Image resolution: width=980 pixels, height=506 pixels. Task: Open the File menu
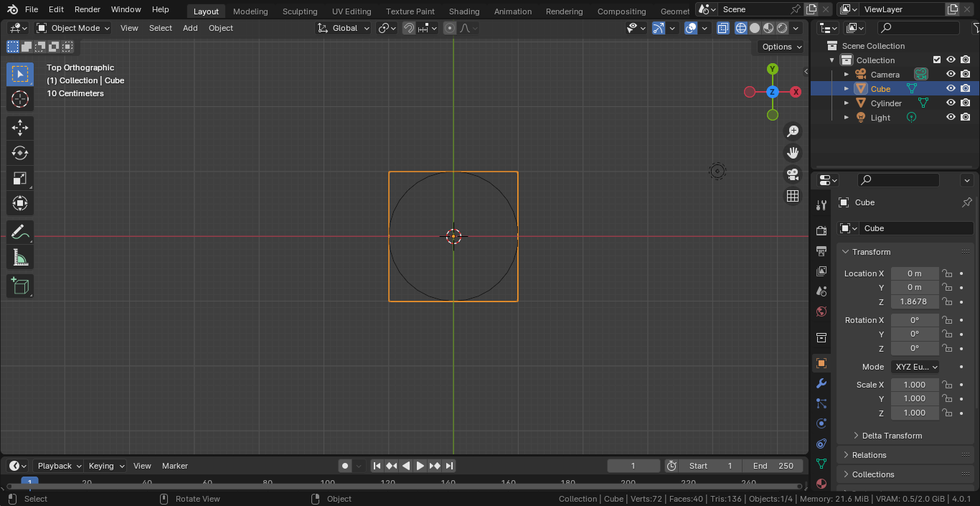[32, 9]
